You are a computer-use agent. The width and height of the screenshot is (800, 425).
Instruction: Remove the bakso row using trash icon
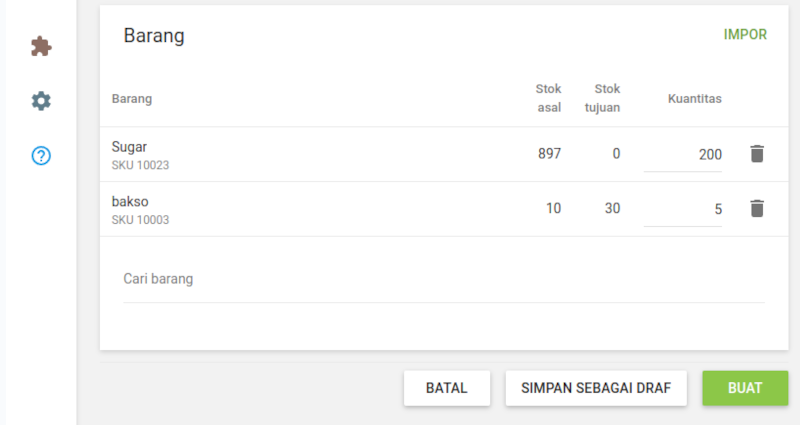tap(757, 209)
